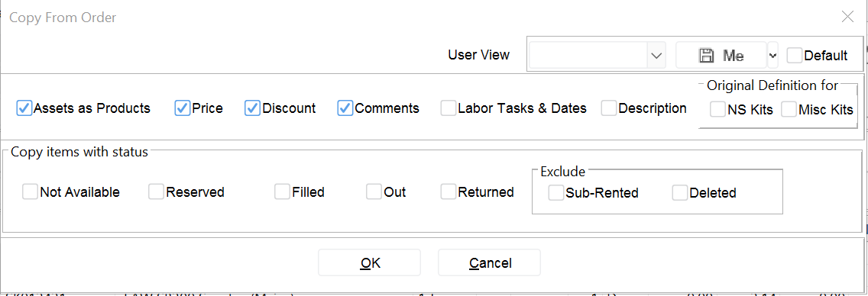
Task: Tick the Reserved status checkbox
Action: click(x=156, y=192)
